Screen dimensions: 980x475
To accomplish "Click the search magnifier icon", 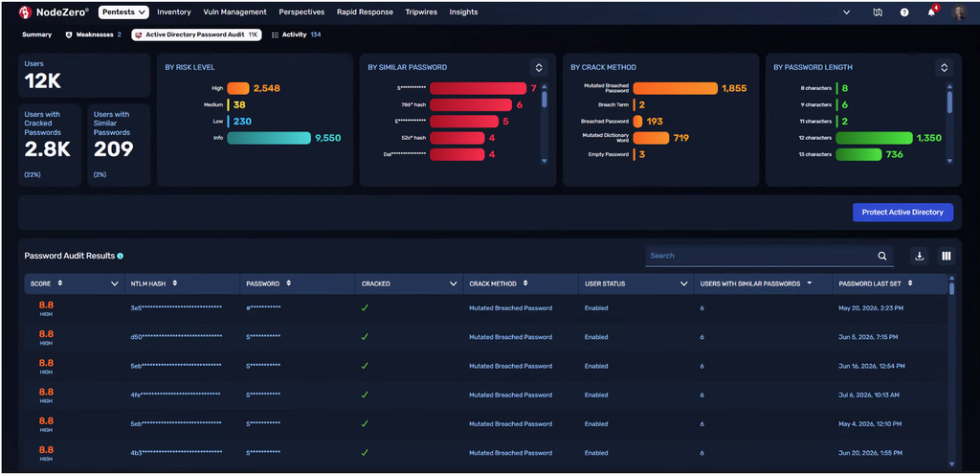I will point(881,256).
